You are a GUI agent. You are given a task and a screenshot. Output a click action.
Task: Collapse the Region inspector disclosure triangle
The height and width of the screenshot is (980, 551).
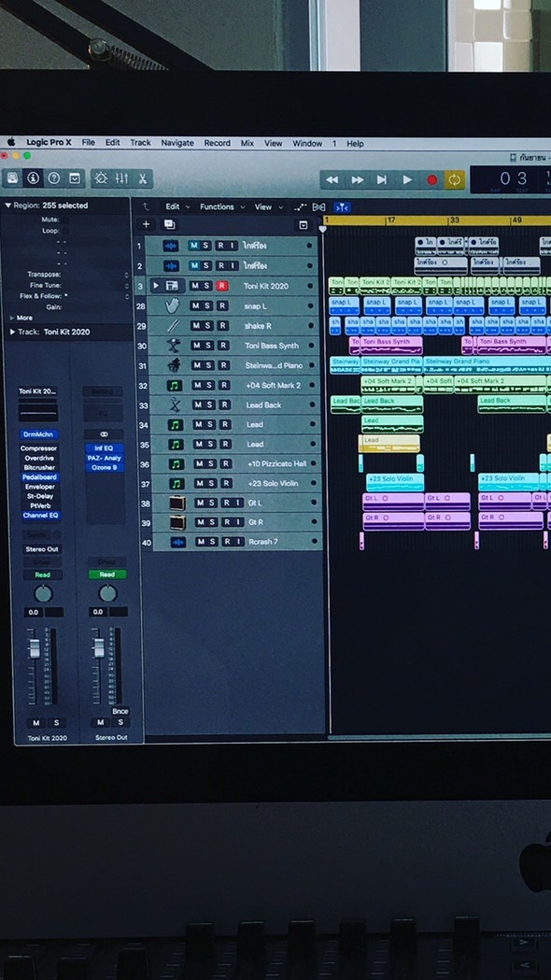7,205
